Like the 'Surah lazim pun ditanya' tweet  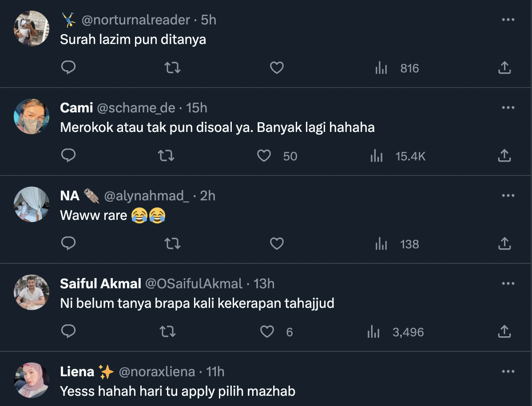(277, 68)
